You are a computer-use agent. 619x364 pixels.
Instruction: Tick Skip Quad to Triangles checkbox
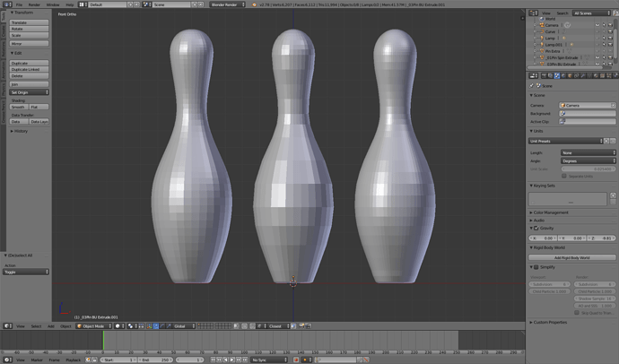pos(577,313)
